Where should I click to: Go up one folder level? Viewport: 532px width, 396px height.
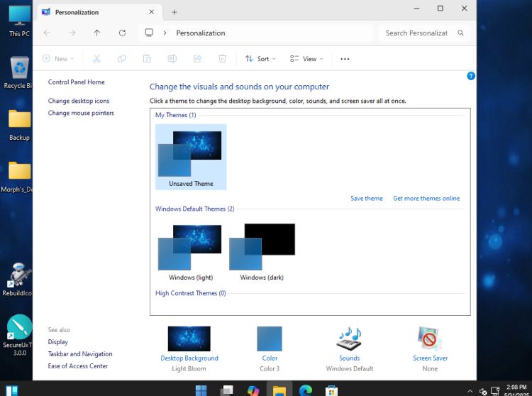coord(97,33)
